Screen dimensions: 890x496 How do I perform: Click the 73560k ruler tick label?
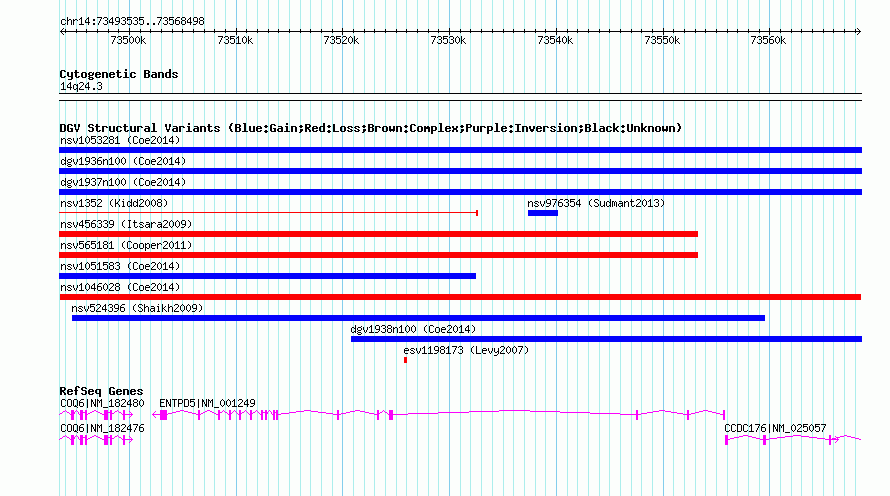(768, 40)
